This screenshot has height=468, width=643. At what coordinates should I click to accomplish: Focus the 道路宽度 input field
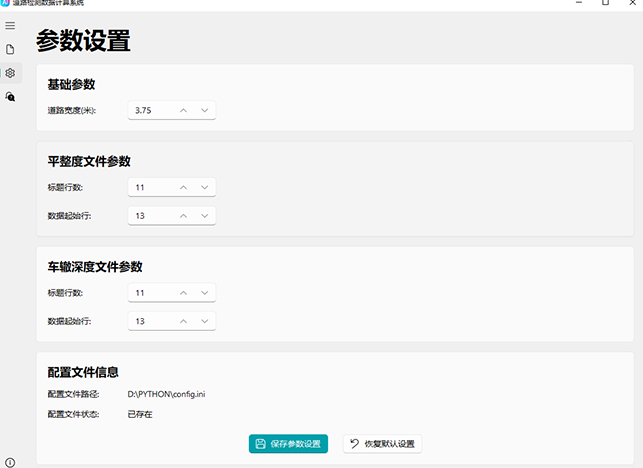(x=150, y=110)
